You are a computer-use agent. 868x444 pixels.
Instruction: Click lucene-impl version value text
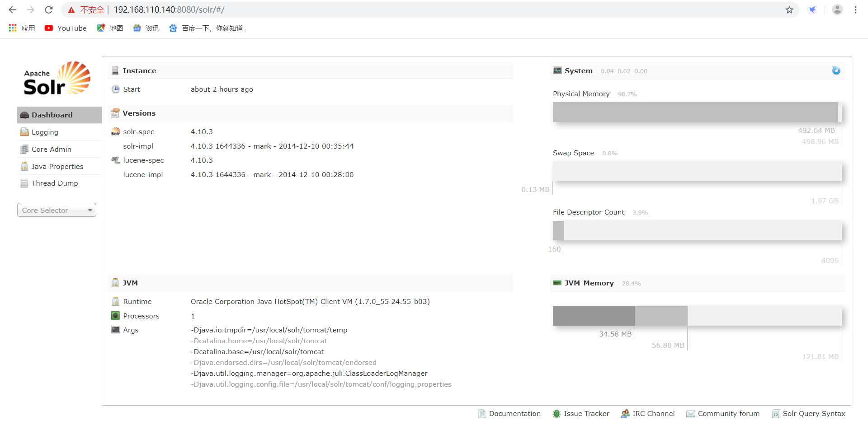point(272,175)
